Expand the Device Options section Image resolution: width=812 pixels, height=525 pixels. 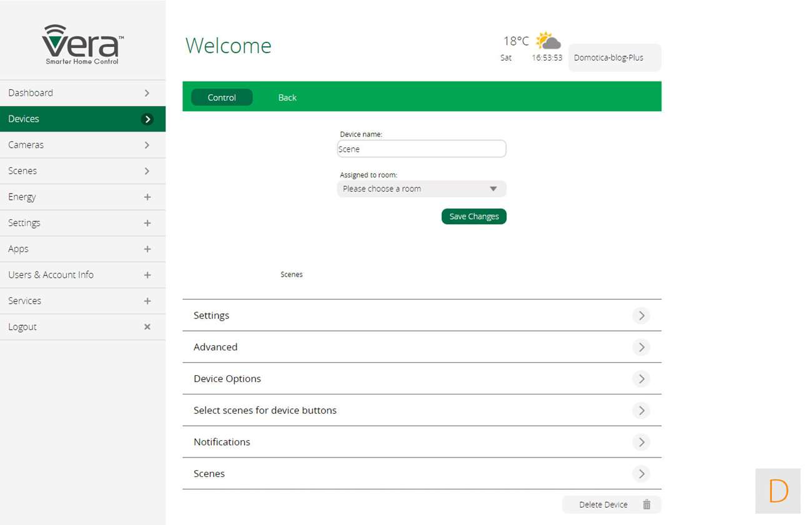(641, 379)
